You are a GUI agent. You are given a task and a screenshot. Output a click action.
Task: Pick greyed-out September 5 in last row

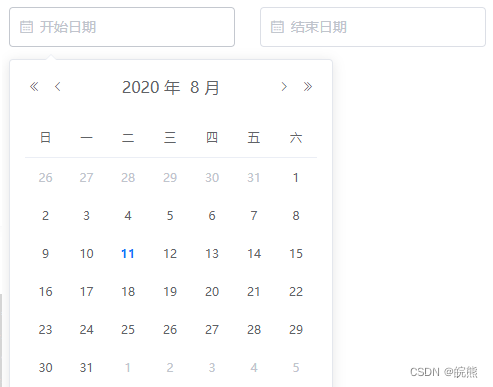tap(296, 368)
